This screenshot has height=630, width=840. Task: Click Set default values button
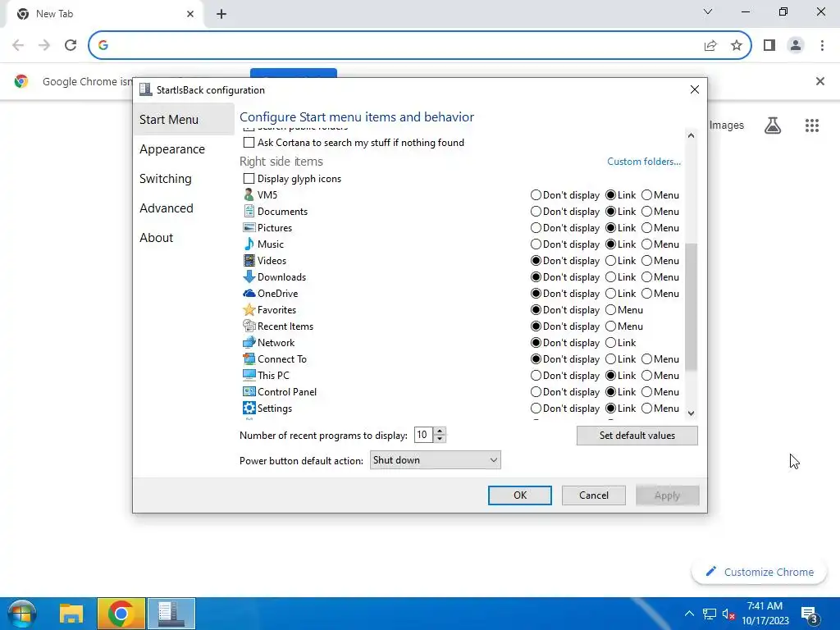tap(637, 436)
